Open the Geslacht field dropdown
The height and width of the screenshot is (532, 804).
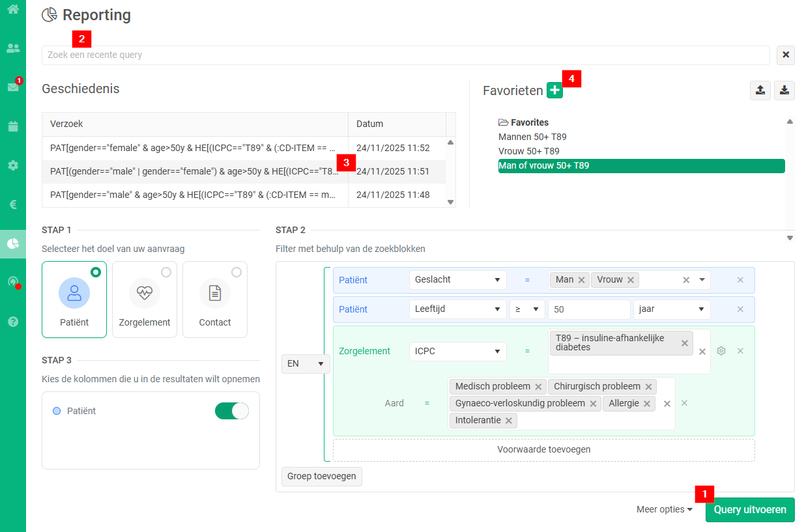coord(457,280)
